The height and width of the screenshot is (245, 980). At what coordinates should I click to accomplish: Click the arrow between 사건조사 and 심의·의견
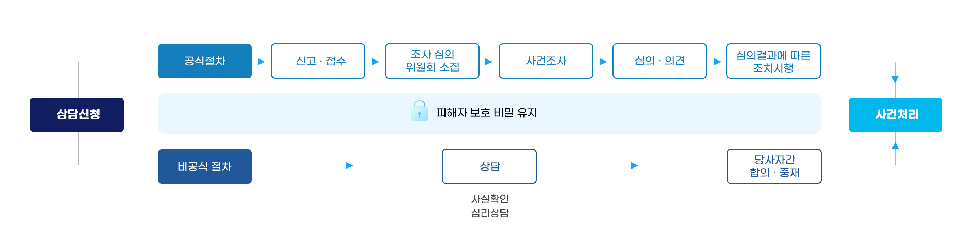point(603,62)
